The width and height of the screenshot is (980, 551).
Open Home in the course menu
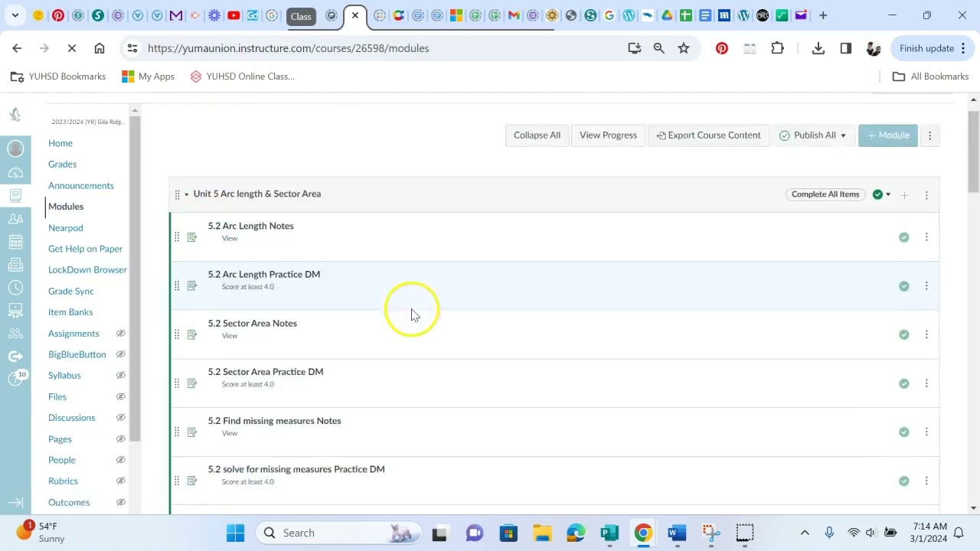click(x=60, y=143)
